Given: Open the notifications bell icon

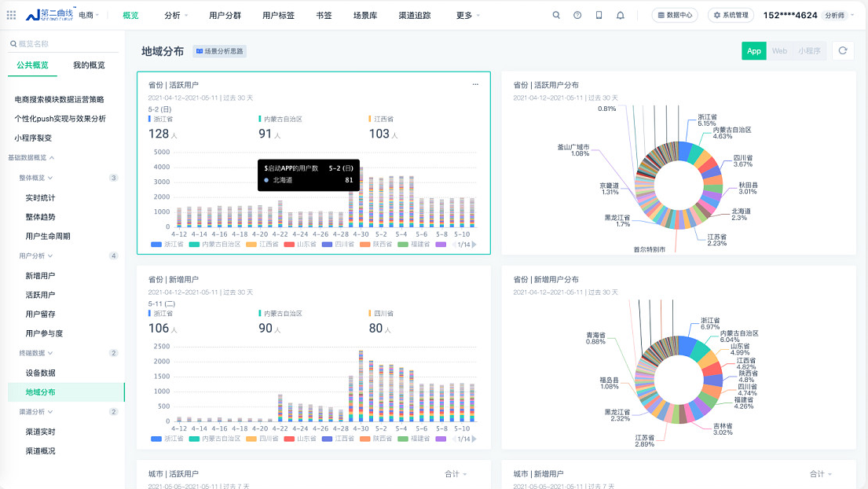Looking at the screenshot, I should click(621, 15).
